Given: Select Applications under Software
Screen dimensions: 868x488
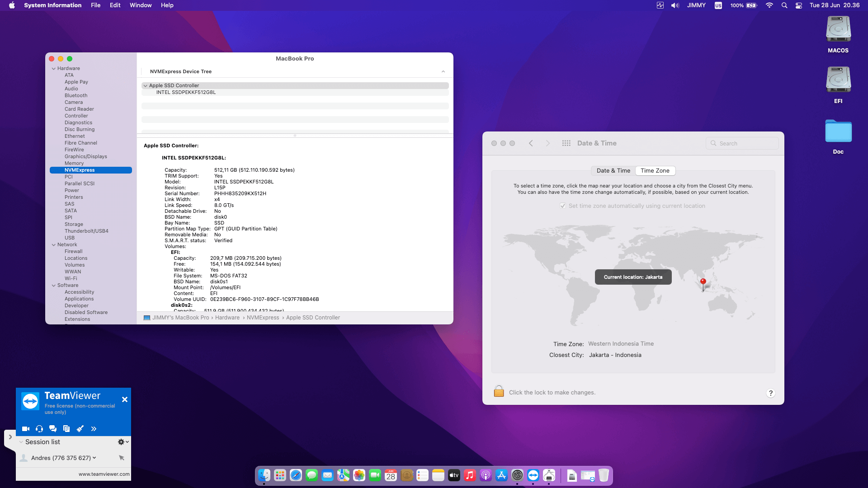Looking at the screenshot, I should [x=79, y=299].
